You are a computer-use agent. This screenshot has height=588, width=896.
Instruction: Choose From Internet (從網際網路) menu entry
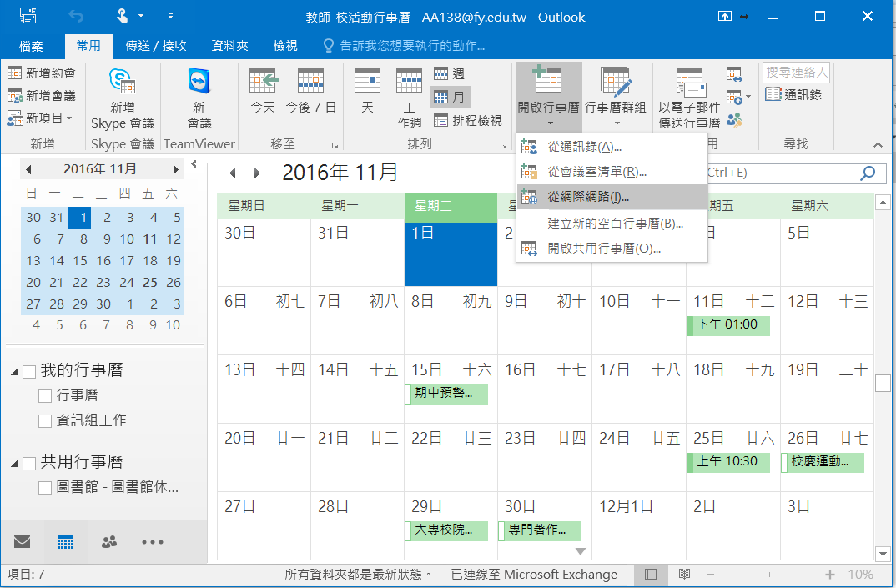tap(612, 197)
